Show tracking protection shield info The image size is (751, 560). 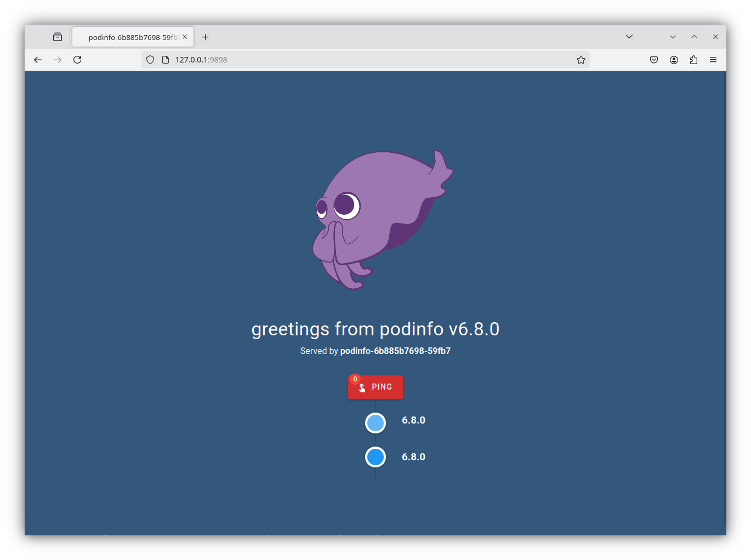[x=150, y=60]
